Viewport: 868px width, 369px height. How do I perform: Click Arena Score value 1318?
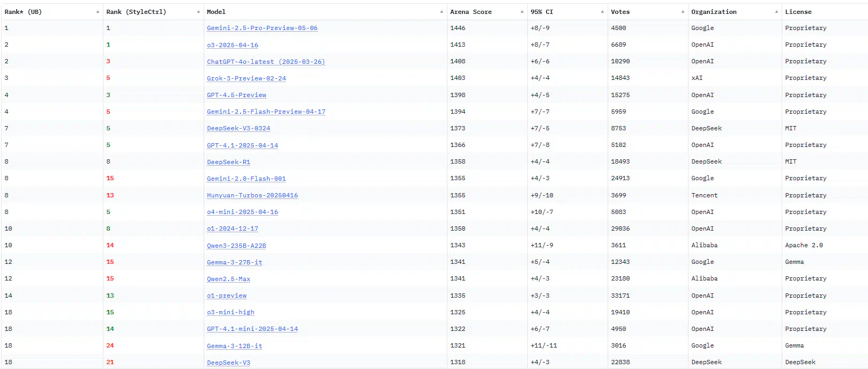pyautogui.click(x=458, y=362)
